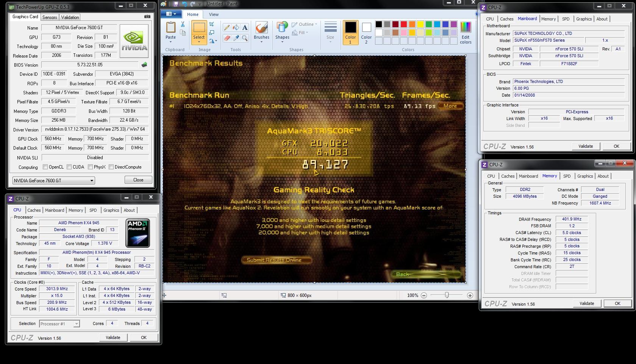Select the Color picker eyedropper tool
Image resolution: width=636 pixels, height=364 pixels.
pos(236,38)
